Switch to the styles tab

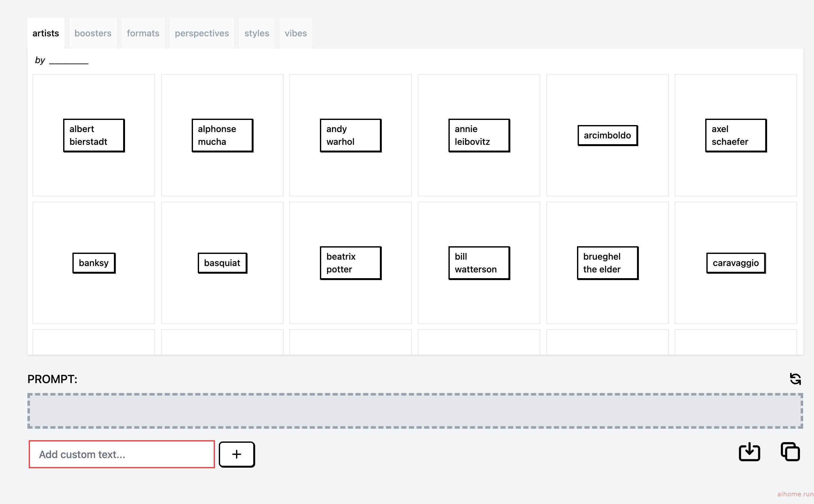(257, 33)
